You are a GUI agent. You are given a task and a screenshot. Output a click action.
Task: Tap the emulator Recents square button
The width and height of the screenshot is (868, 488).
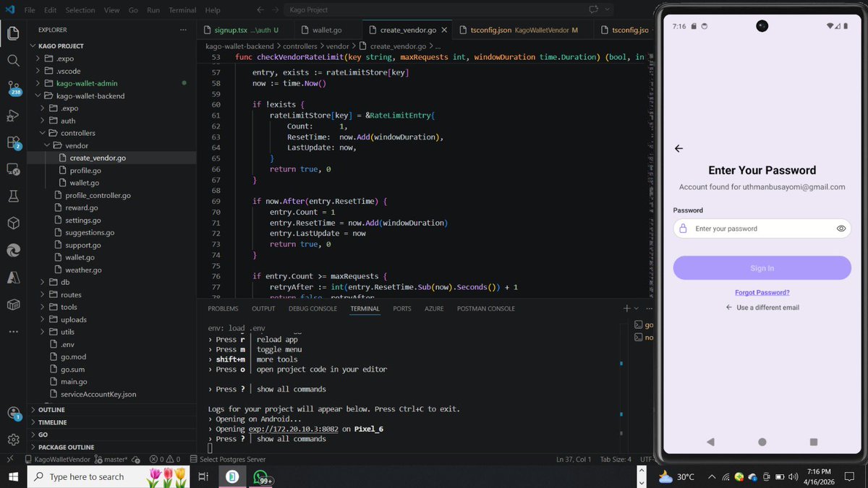[813, 441]
